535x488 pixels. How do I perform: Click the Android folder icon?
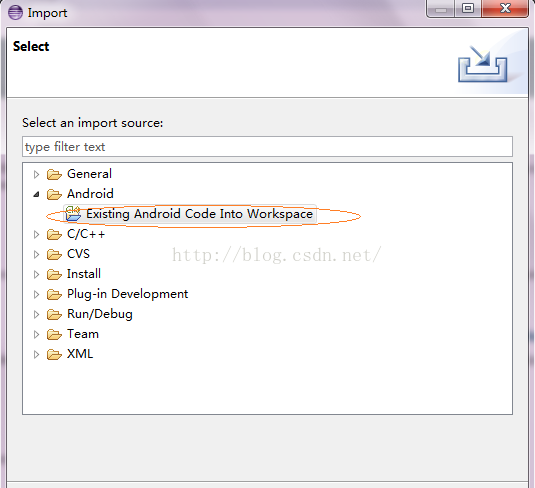[54, 194]
